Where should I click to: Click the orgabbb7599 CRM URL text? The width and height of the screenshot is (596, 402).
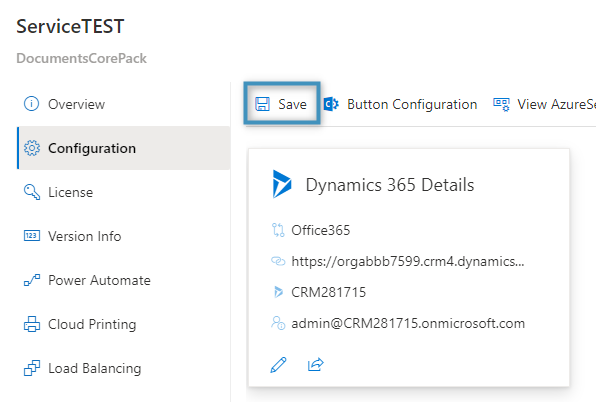click(407, 261)
